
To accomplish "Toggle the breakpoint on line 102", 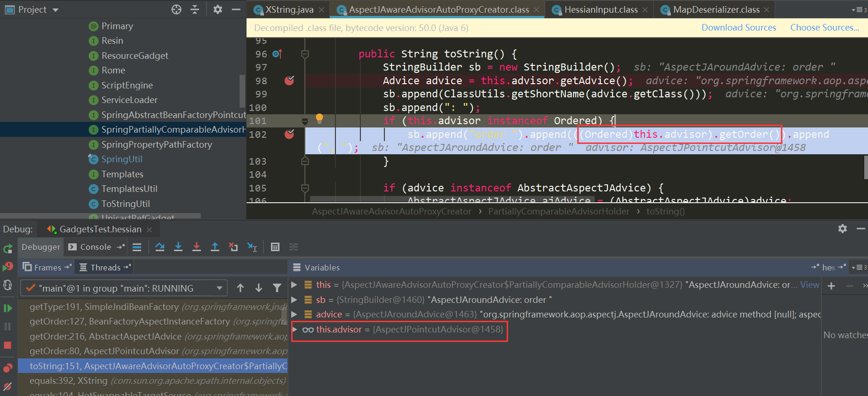I will coord(289,135).
